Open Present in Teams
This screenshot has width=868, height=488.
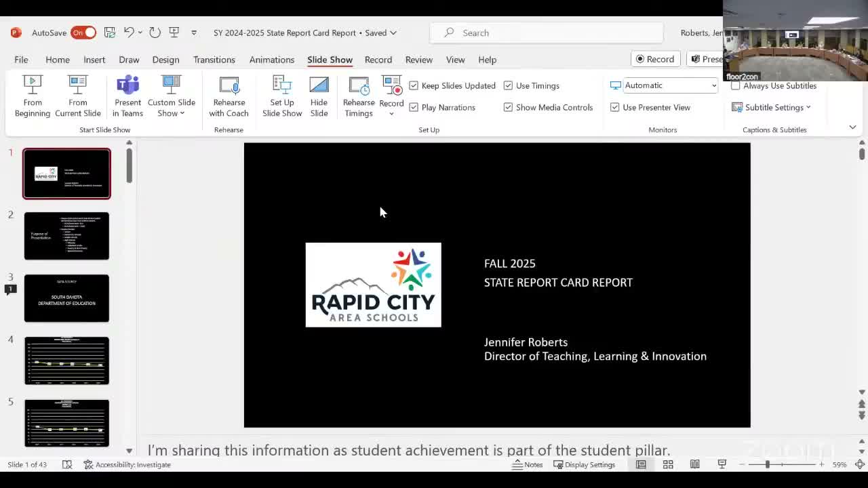(x=127, y=95)
